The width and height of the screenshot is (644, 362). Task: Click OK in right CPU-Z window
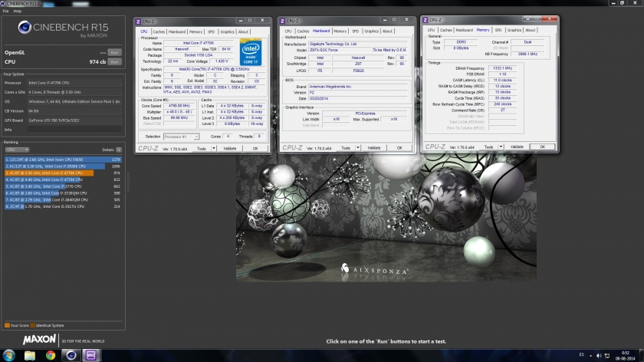[x=542, y=146]
